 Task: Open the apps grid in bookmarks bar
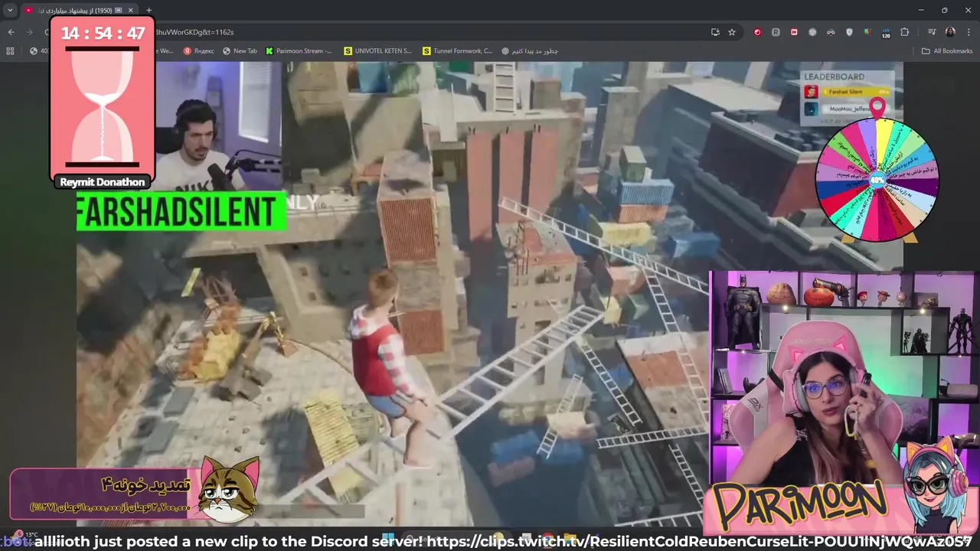point(10,51)
